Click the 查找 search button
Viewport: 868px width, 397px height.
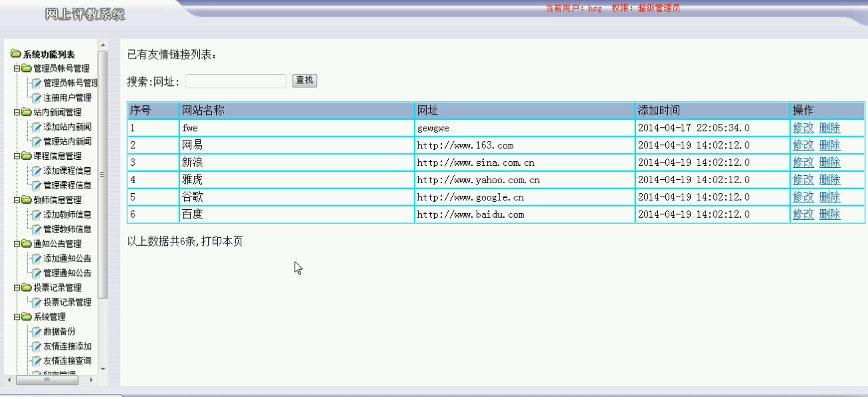(x=305, y=81)
